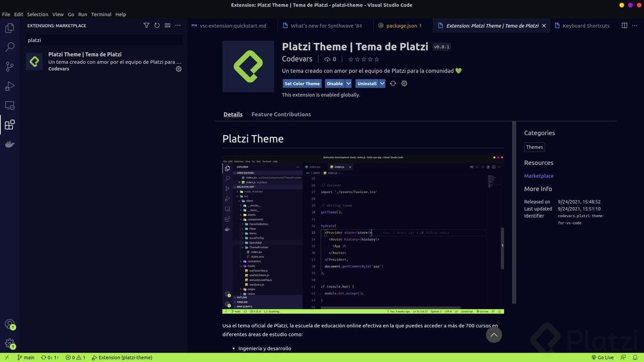Click the main branch in status bar
This screenshot has width=644, height=362.
coord(26,357)
